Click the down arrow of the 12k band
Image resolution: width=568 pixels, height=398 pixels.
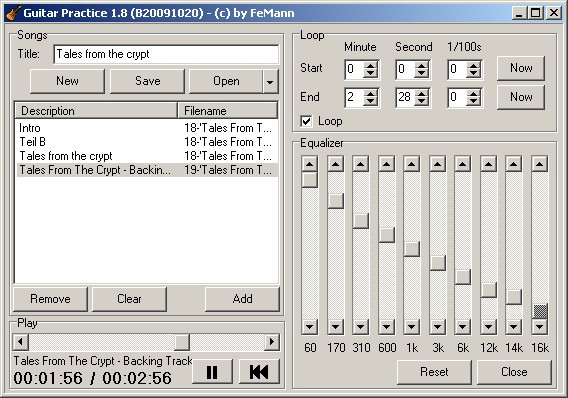coord(489,327)
